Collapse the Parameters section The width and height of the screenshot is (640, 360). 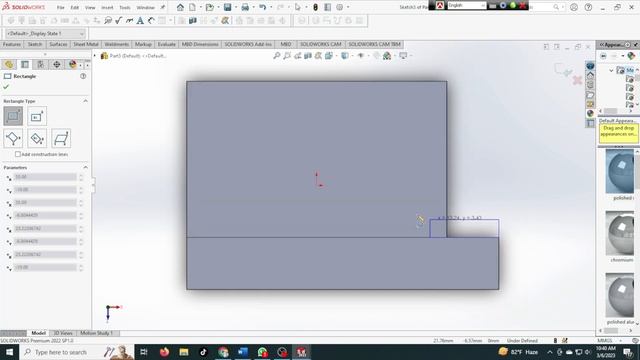pyautogui.click(x=85, y=167)
